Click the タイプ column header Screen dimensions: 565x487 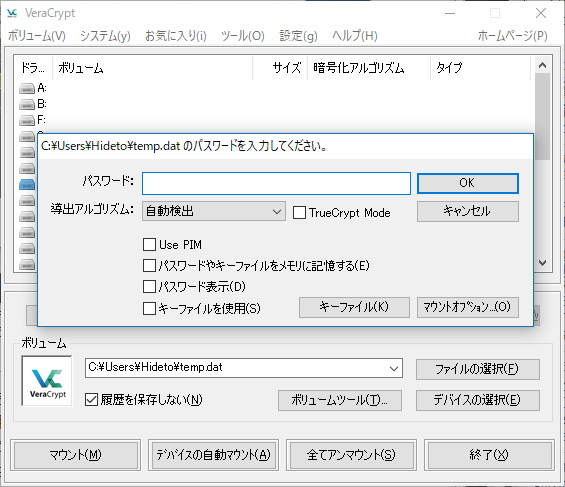(x=480, y=68)
